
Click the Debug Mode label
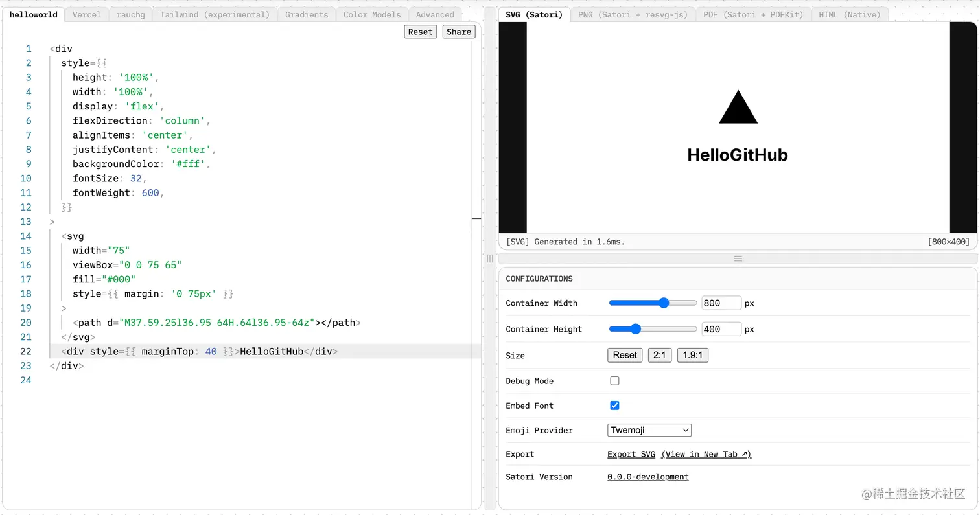click(x=530, y=381)
